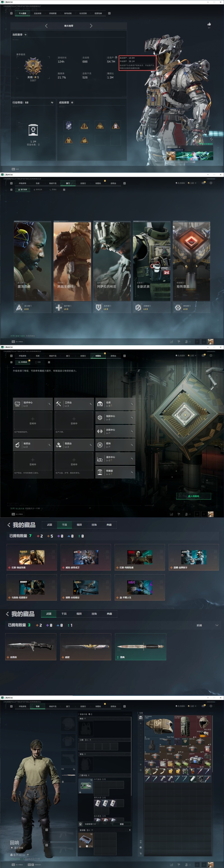Select the 靶场 target facility icon
The image size is (224, 868).
pos(100,445)
